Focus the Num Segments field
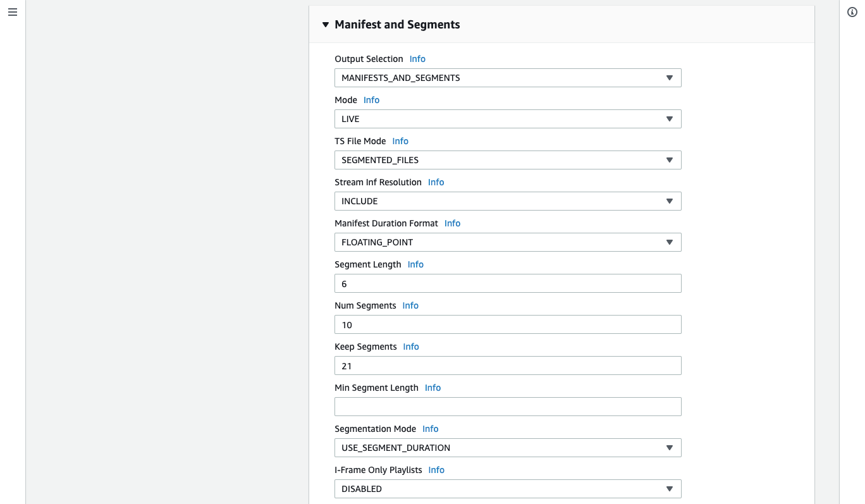The image size is (865, 504). pos(508,324)
